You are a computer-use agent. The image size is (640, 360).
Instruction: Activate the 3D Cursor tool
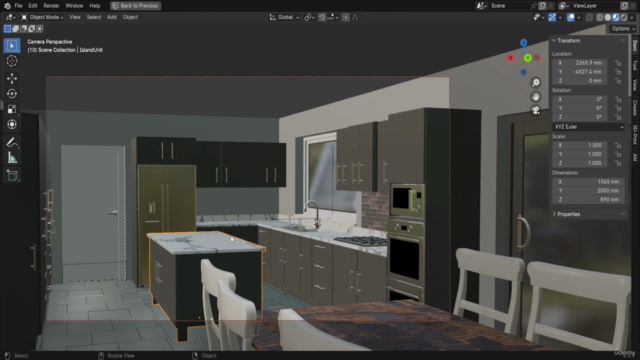coord(12,61)
